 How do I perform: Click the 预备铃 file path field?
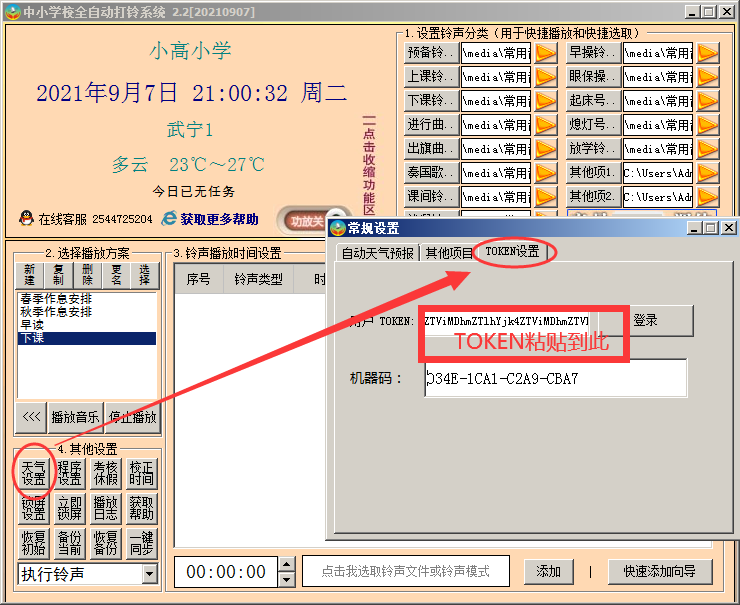496,53
